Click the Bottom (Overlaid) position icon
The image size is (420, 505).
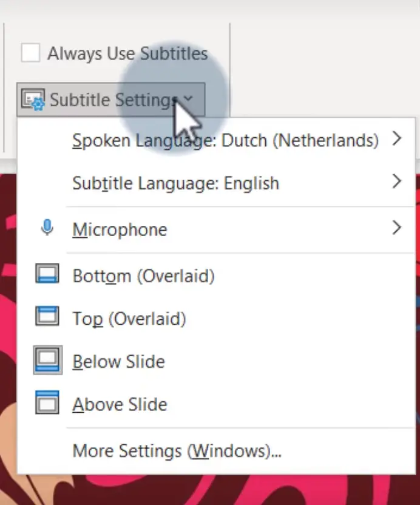click(x=47, y=273)
